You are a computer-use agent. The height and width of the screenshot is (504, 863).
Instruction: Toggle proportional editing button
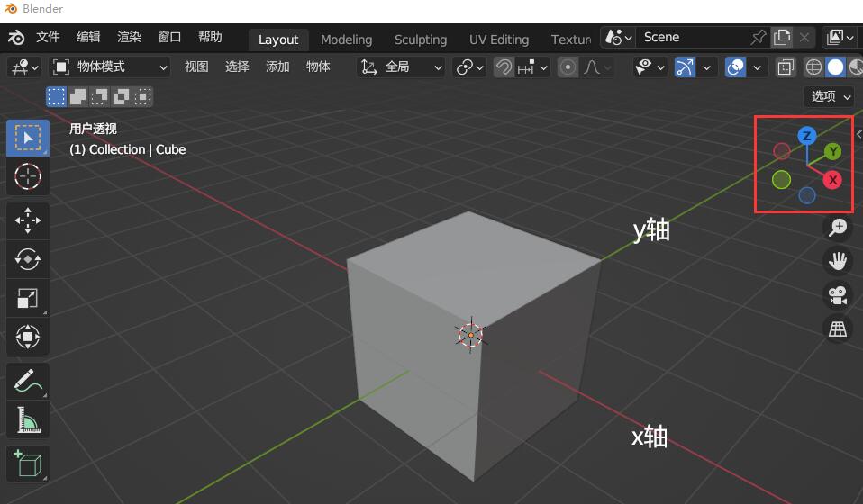(568, 67)
